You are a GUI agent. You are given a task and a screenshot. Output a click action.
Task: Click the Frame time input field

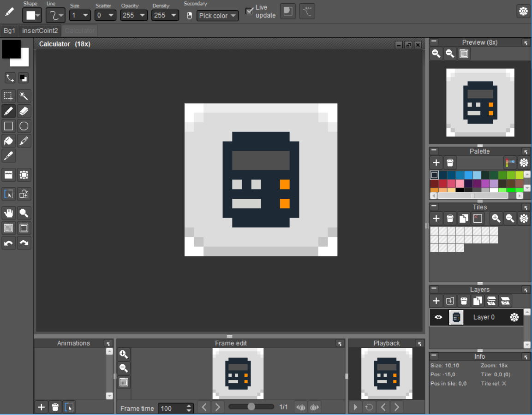172,408
